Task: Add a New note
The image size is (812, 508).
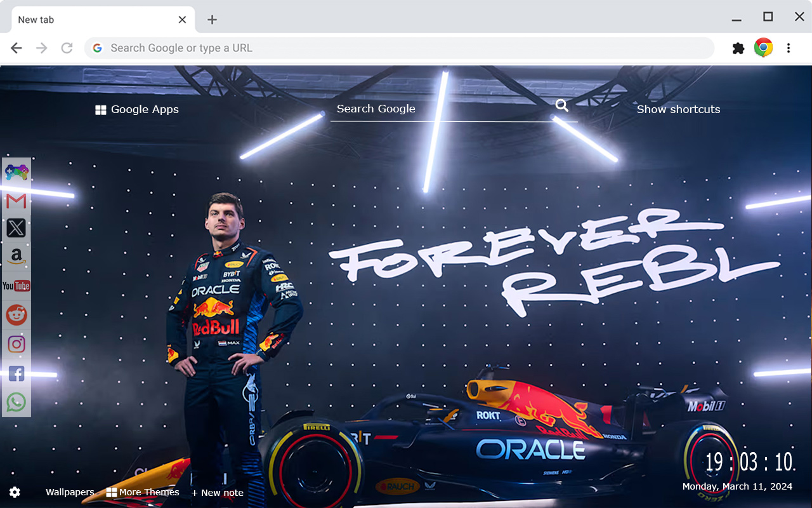Action: [x=218, y=493]
